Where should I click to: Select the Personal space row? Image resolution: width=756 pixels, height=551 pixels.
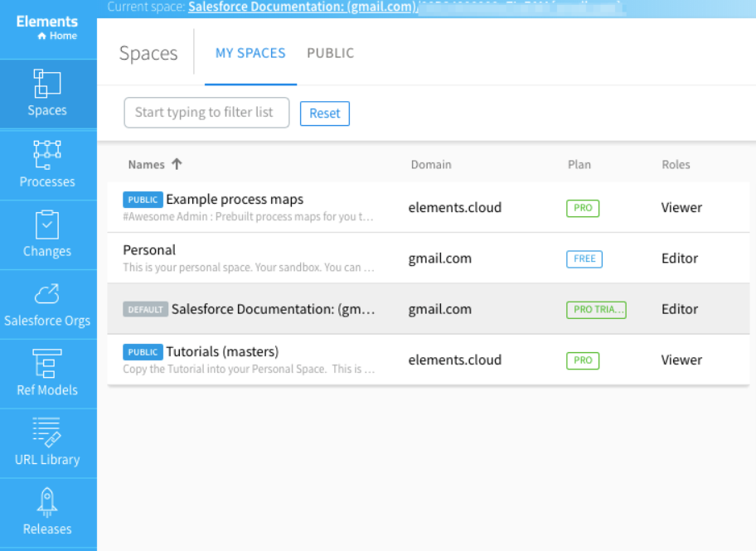point(428,258)
